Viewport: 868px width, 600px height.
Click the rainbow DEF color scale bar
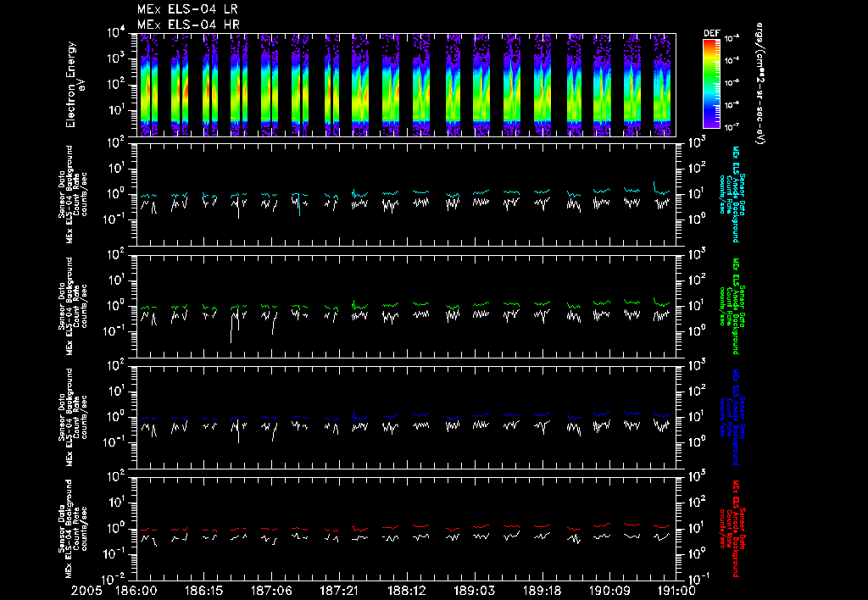(711, 84)
